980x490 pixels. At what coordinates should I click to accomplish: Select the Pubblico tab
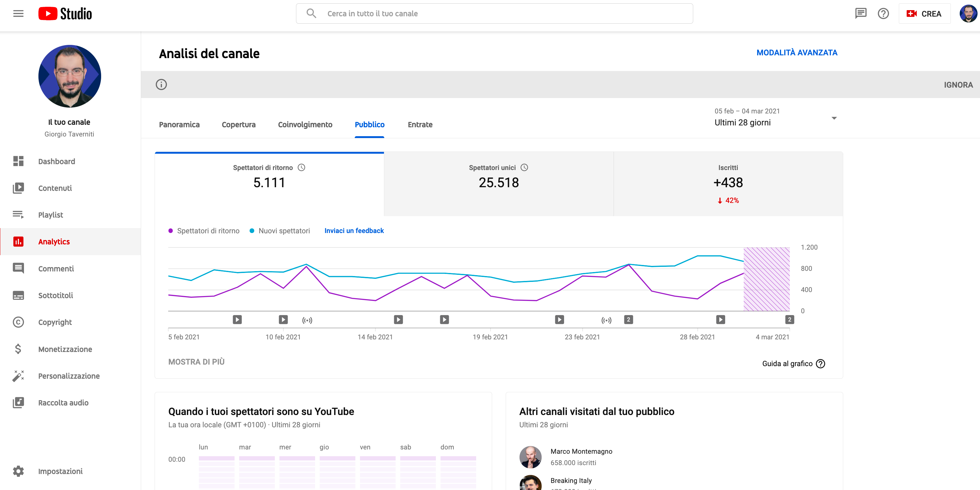[369, 124]
